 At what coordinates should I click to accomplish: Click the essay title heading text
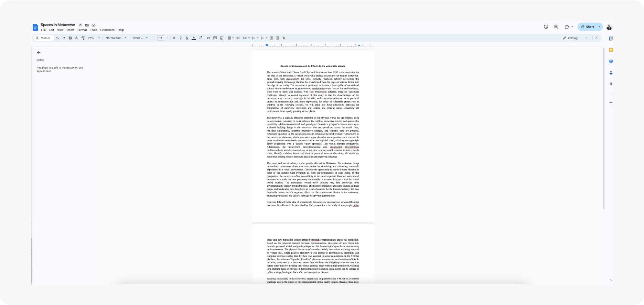313,66
